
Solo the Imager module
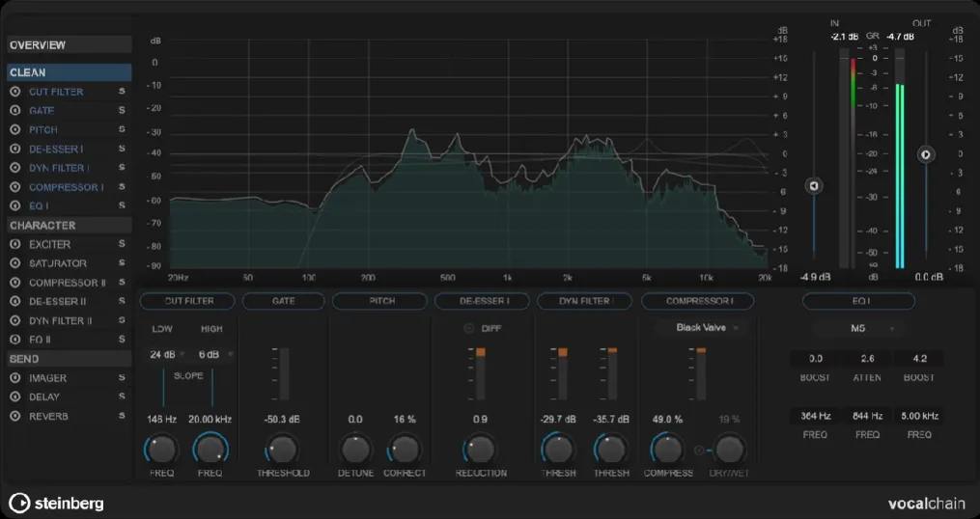[122, 378]
